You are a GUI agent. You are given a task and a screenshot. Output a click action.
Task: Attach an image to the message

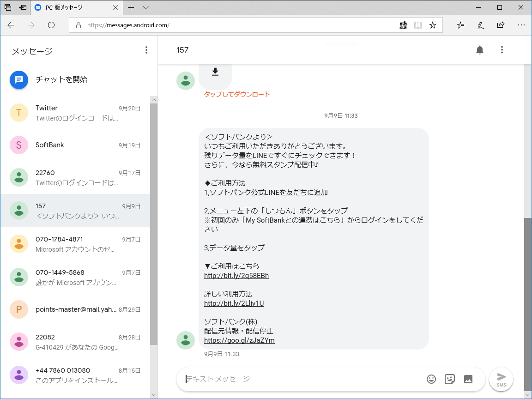[x=468, y=379]
